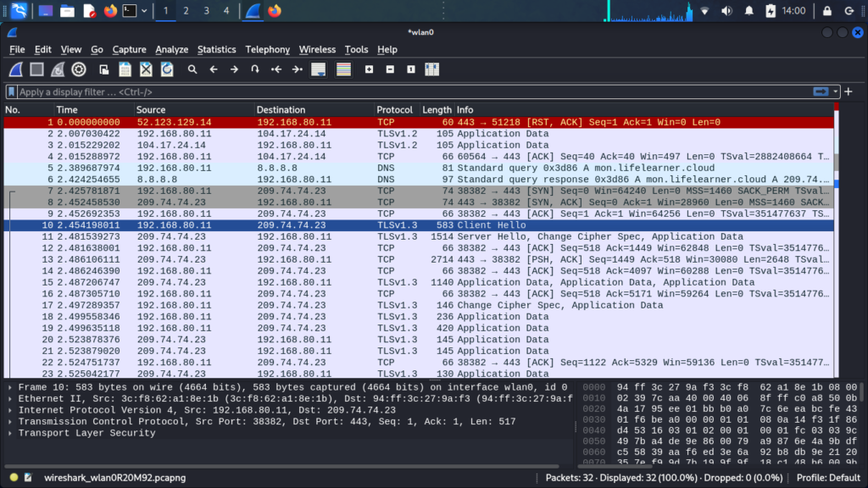
Task: Toggle auto-scroll during live capture
Action: click(x=319, y=69)
